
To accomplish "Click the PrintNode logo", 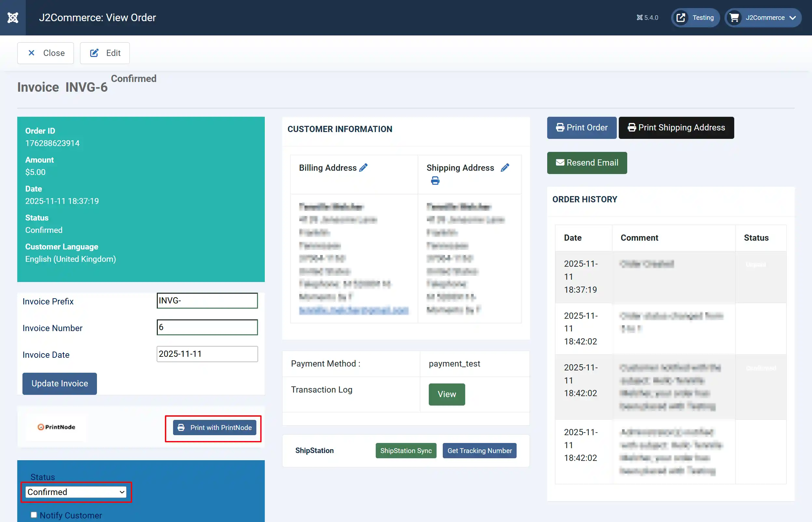I will click(x=56, y=427).
